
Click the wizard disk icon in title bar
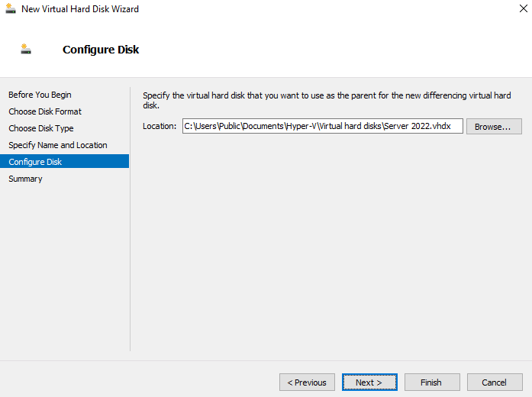coord(11,8)
